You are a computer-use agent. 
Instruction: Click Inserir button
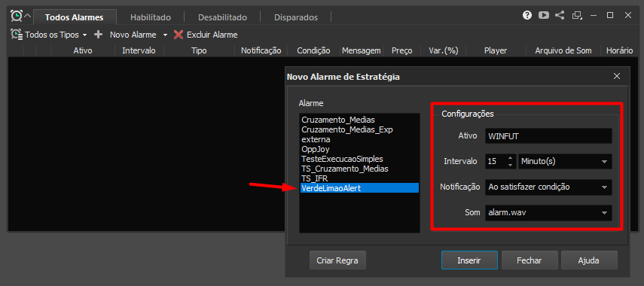click(x=469, y=260)
